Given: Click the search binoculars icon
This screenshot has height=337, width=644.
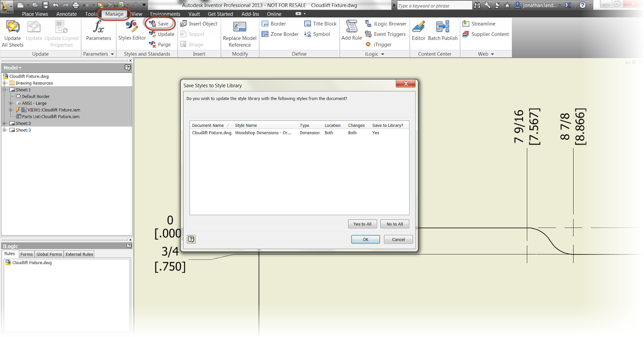Looking at the screenshot, I should (x=477, y=5).
